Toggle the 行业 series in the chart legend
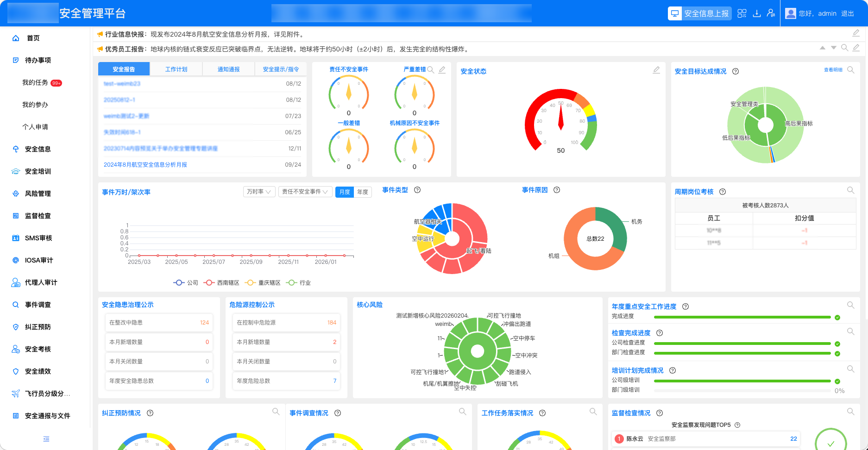868x450 pixels. [298, 282]
